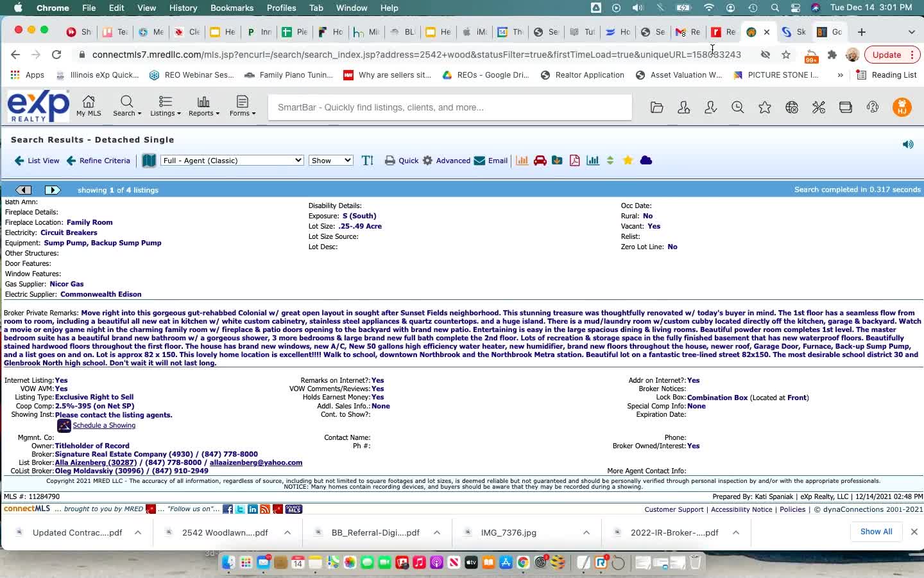Open the folder icon in top toolbar

coord(656,108)
